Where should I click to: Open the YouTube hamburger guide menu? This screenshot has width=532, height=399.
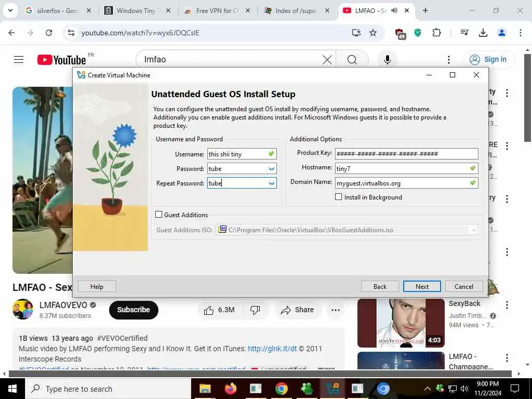tap(19, 60)
